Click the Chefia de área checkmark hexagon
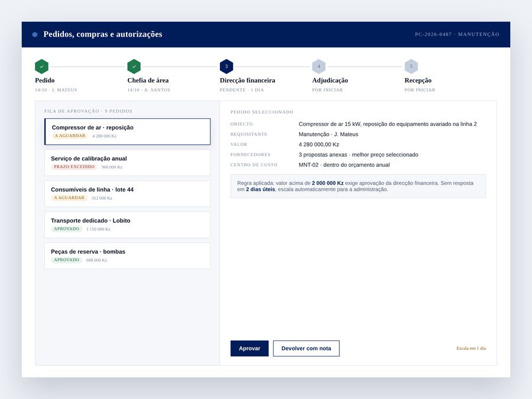 tap(134, 66)
